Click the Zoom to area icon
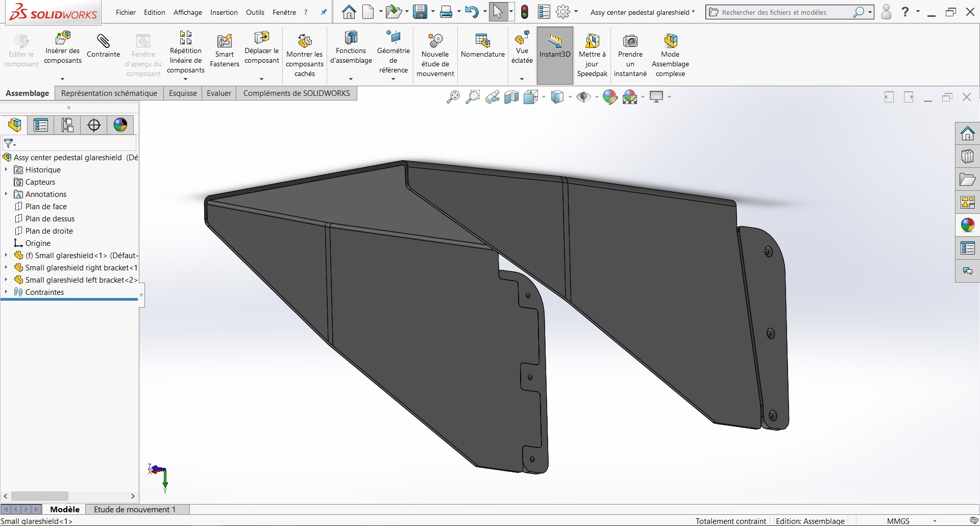980x526 pixels. 473,97
